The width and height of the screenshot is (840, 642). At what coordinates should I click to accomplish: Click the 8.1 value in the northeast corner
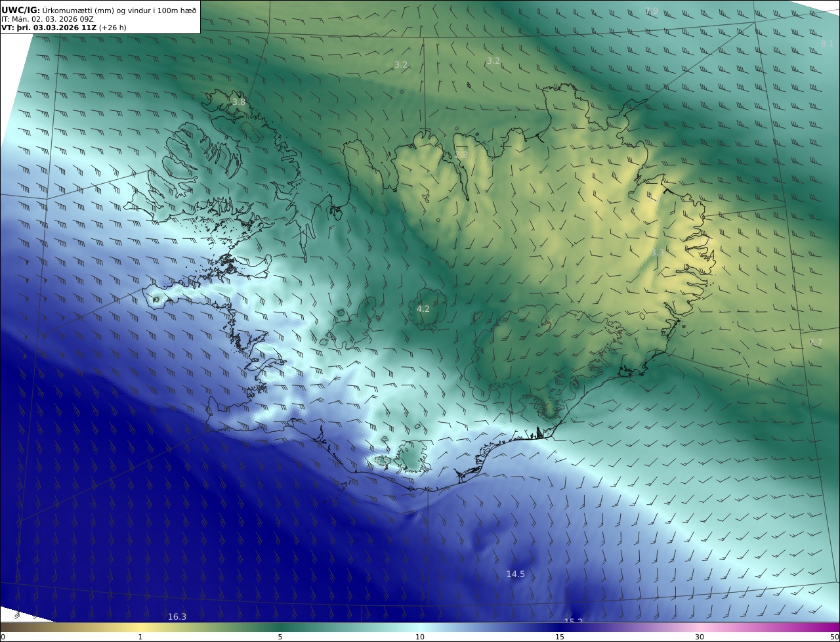827,44
